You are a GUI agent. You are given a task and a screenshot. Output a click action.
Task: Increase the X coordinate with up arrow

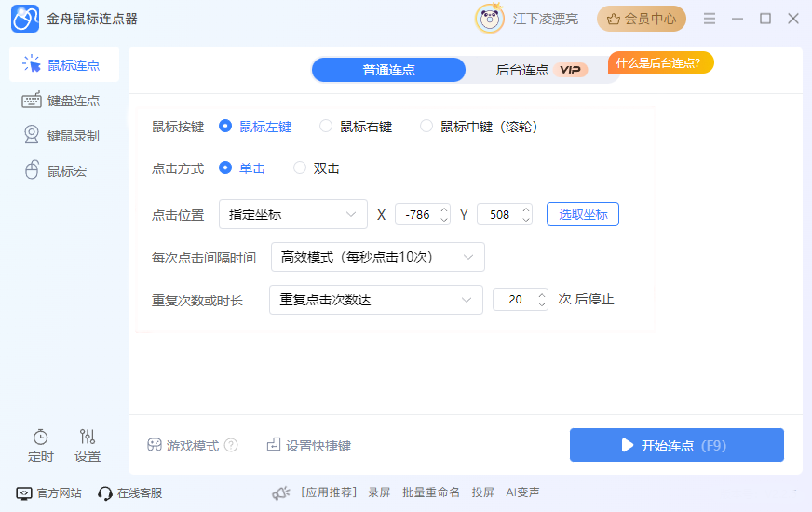[444, 209]
